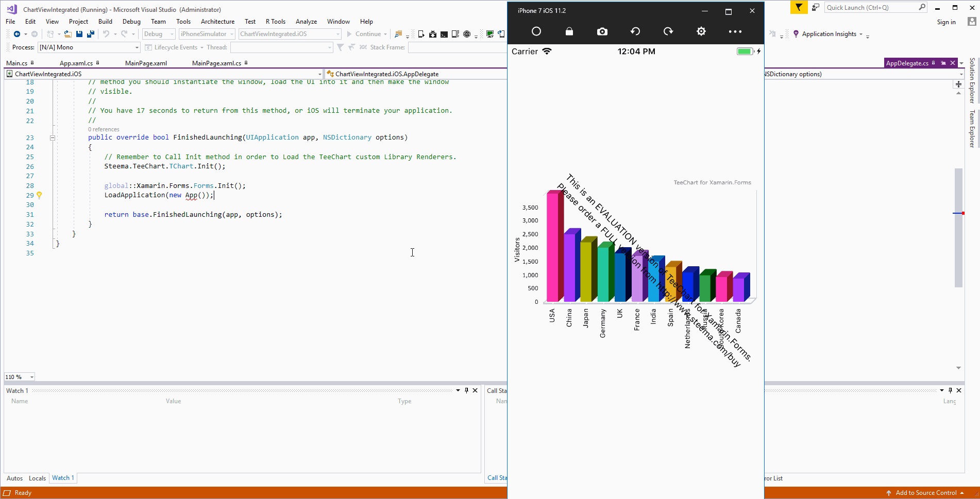980x499 pixels.
Task: Open the Team Explorer side tab
Action: (972, 129)
